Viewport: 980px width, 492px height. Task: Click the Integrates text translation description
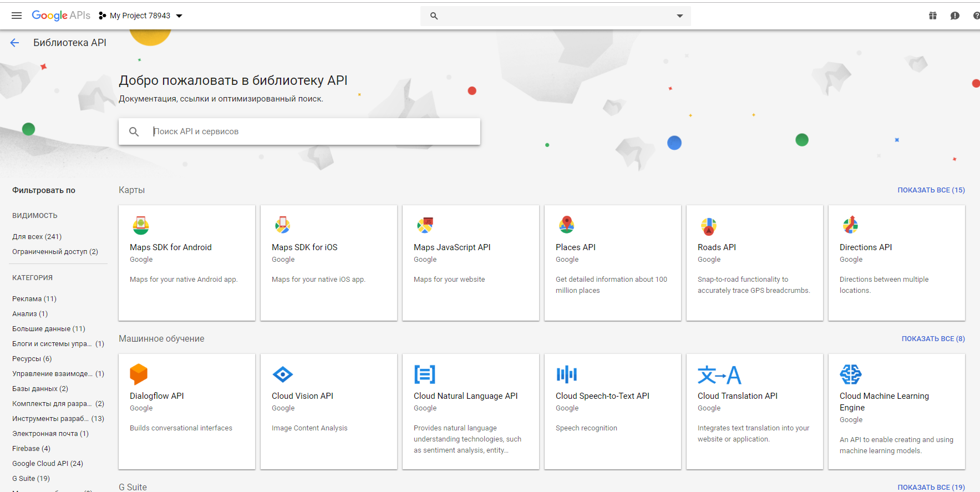click(x=753, y=434)
